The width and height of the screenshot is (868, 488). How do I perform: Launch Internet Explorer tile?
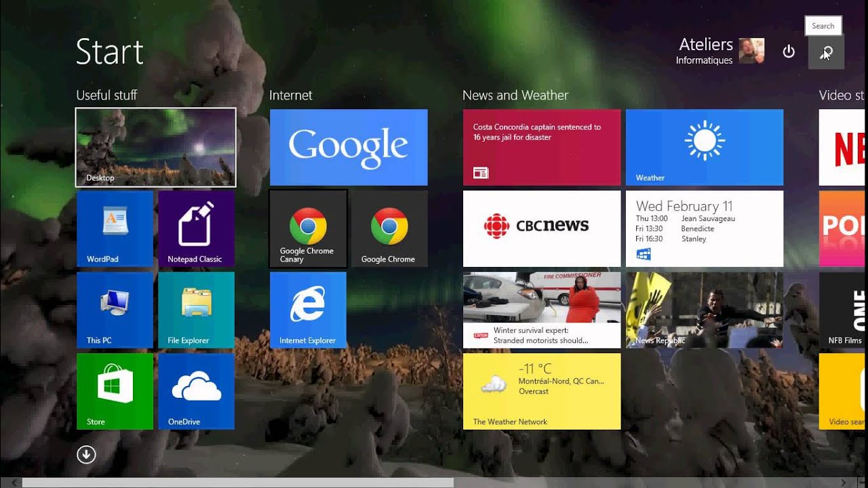pyautogui.click(x=308, y=310)
